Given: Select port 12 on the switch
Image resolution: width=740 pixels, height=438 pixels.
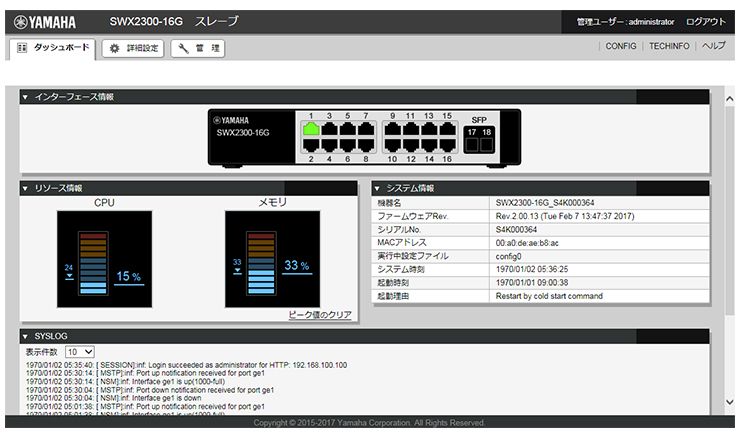Looking at the screenshot, I should [411, 145].
